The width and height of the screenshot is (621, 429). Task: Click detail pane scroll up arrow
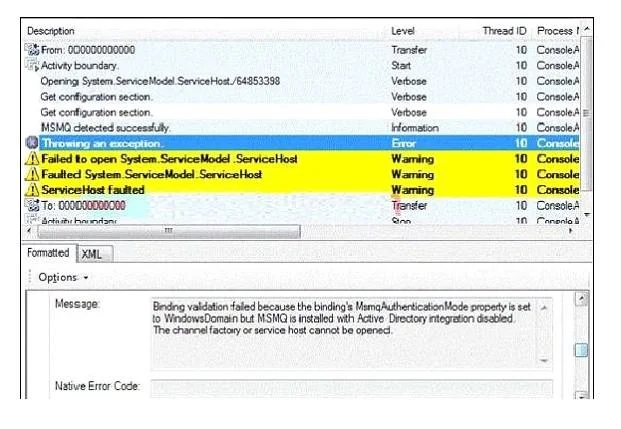(x=581, y=298)
